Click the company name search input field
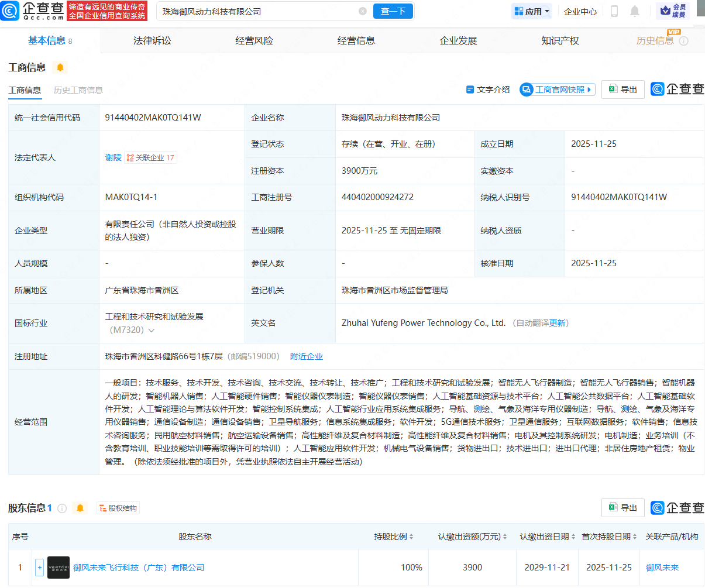Image resolution: width=705 pixels, height=588 pixels. coord(257,11)
